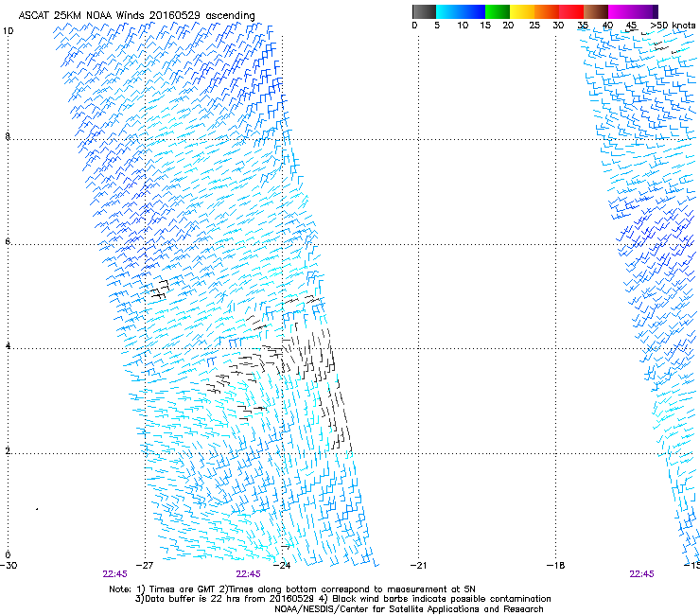Pick the red 30-35 knots legend segment
The width and height of the screenshot is (700, 615).
click(x=571, y=11)
